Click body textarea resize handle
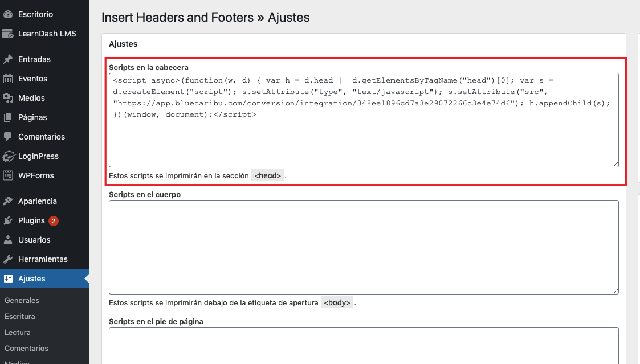This screenshot has height=364, width=640. pos(615,291)
